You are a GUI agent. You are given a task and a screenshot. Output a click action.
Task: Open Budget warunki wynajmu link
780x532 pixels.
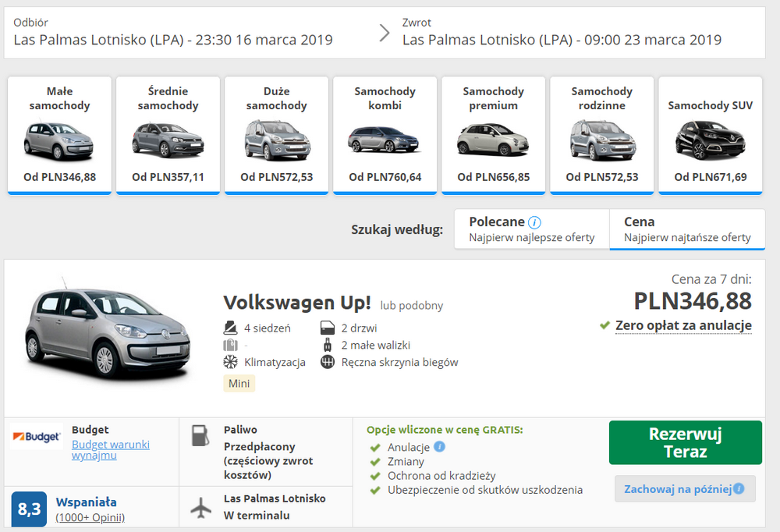111,450
